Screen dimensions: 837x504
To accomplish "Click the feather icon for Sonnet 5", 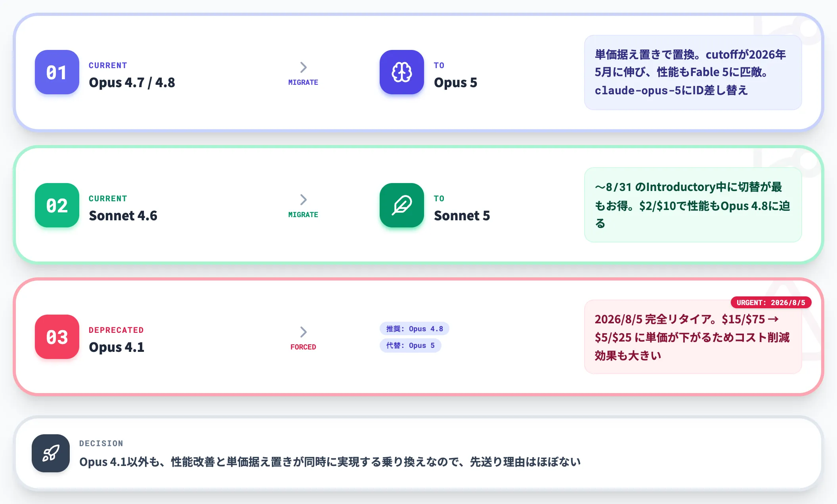I will [402, 205].
